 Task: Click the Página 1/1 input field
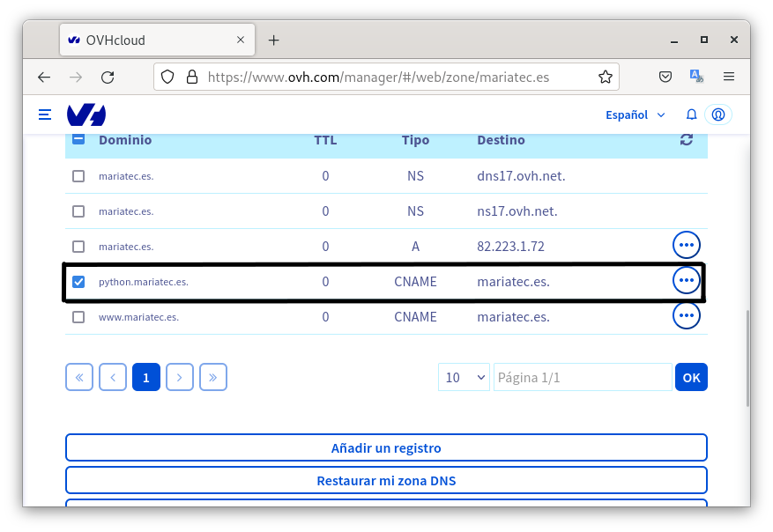pos(582,377)
